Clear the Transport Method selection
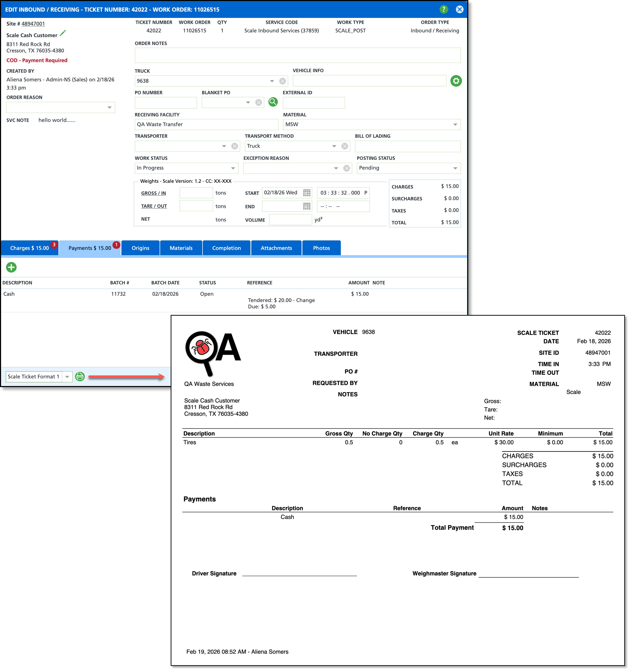The image size is (630, 672). coord(344,146)
